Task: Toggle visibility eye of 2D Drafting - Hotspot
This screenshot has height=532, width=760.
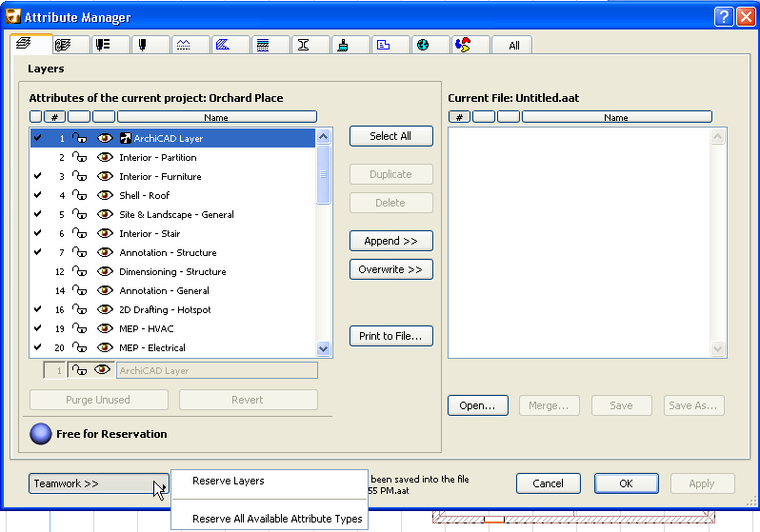Action: point(105,309)
